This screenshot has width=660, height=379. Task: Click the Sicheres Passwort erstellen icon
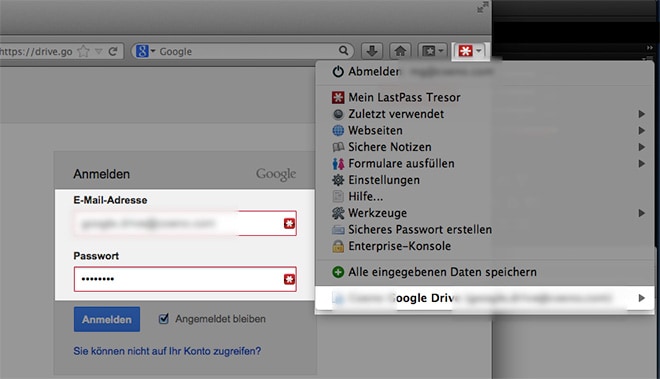(338, 230)
